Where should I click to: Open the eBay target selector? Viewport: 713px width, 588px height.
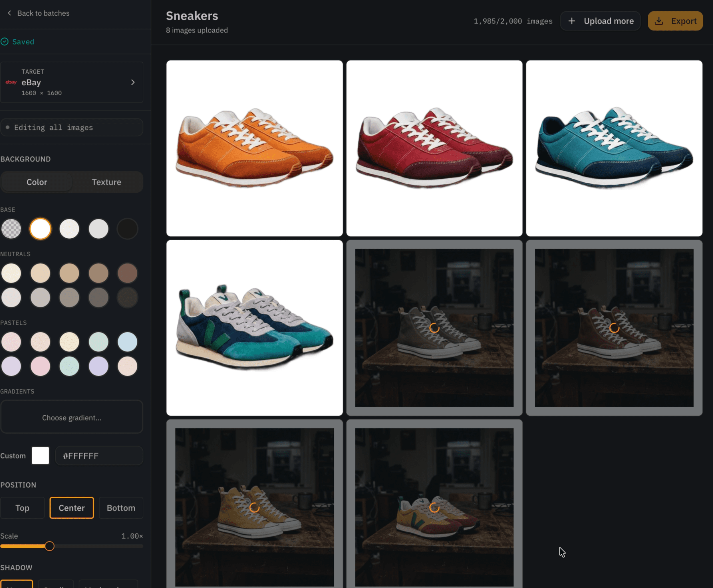(71, 82)
